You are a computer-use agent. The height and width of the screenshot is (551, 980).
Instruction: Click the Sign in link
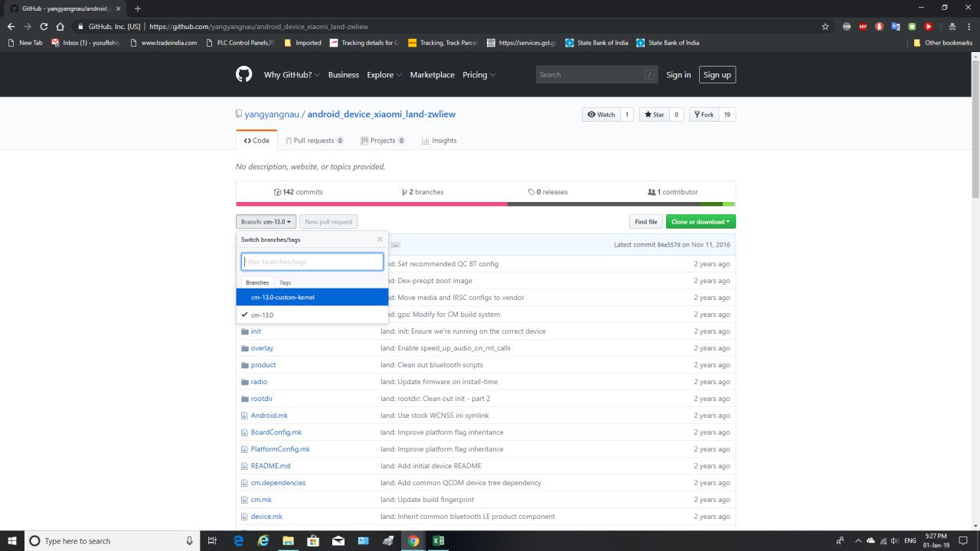tap(678, 75)
